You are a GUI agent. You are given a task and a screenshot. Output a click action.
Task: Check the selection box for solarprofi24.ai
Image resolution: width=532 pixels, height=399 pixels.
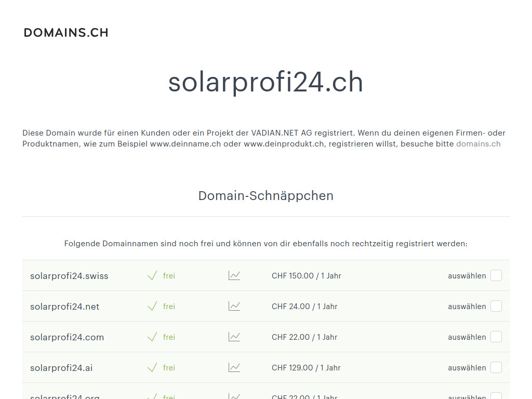(x=496, y=367)
